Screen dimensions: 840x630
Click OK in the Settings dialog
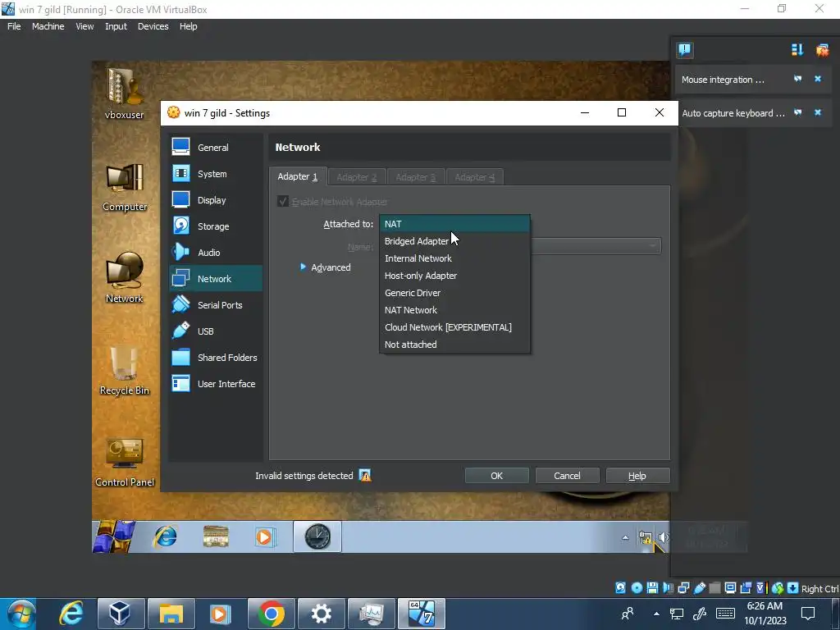tap(496, 475)
